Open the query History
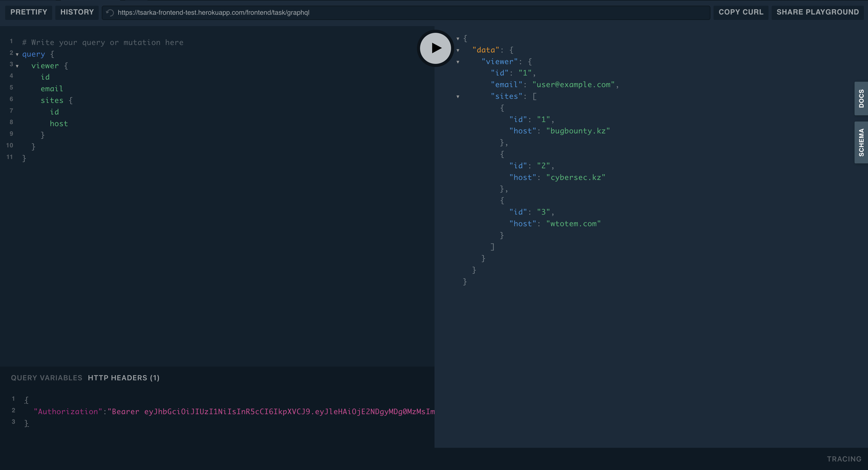This screenshot has height=470, width=868. 77,12
